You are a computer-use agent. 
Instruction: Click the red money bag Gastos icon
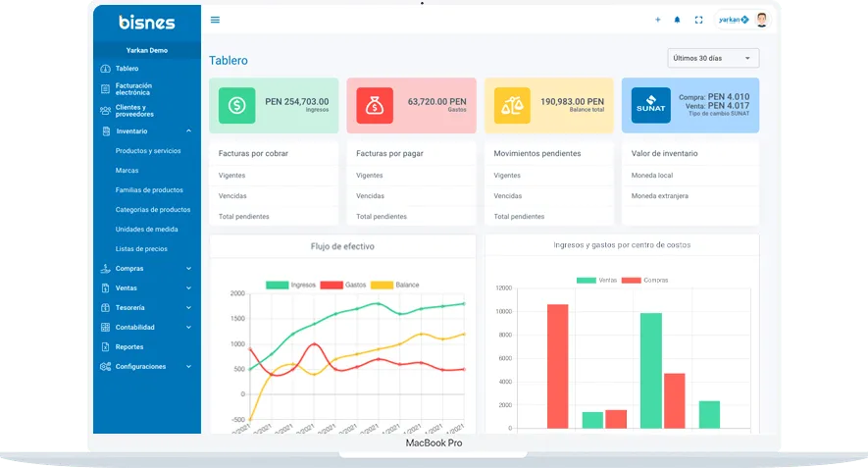[x=375, y=105]
